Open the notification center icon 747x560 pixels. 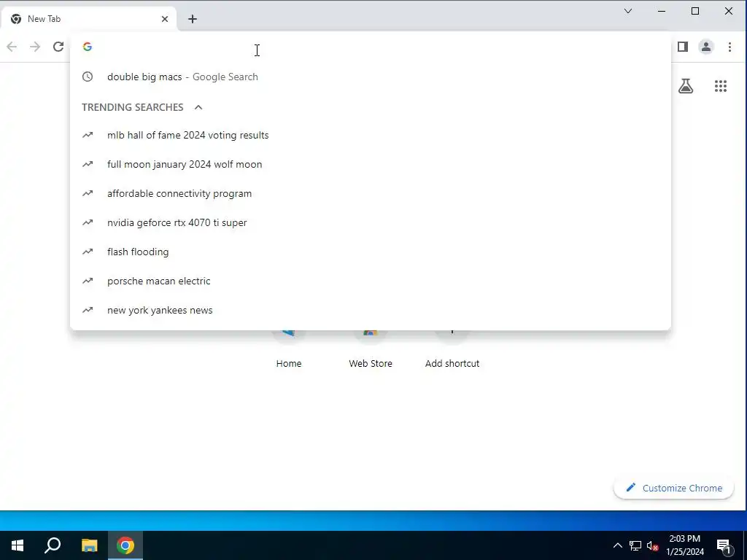pyautogui.click(x=724, y=545)
